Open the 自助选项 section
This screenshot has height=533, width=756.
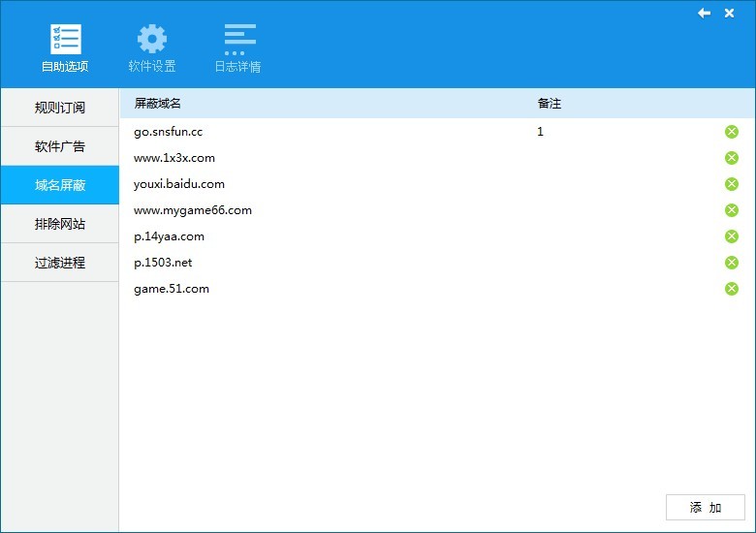pos(65,48)
